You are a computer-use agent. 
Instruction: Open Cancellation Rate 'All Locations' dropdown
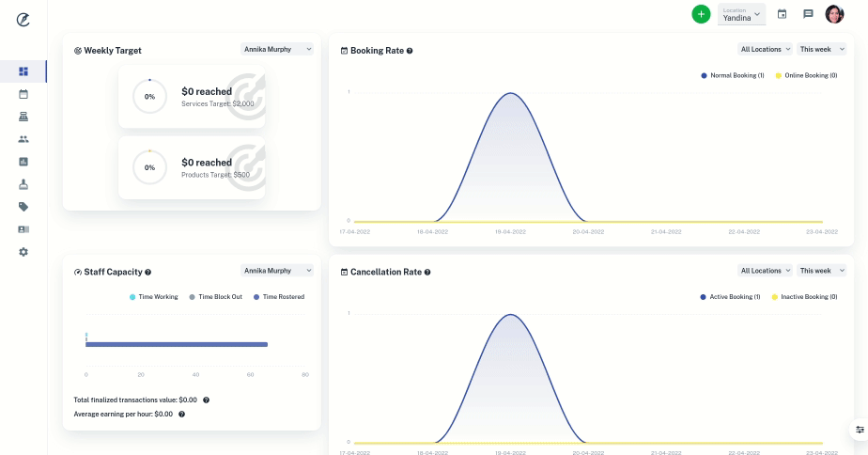(x=766, y=271)
